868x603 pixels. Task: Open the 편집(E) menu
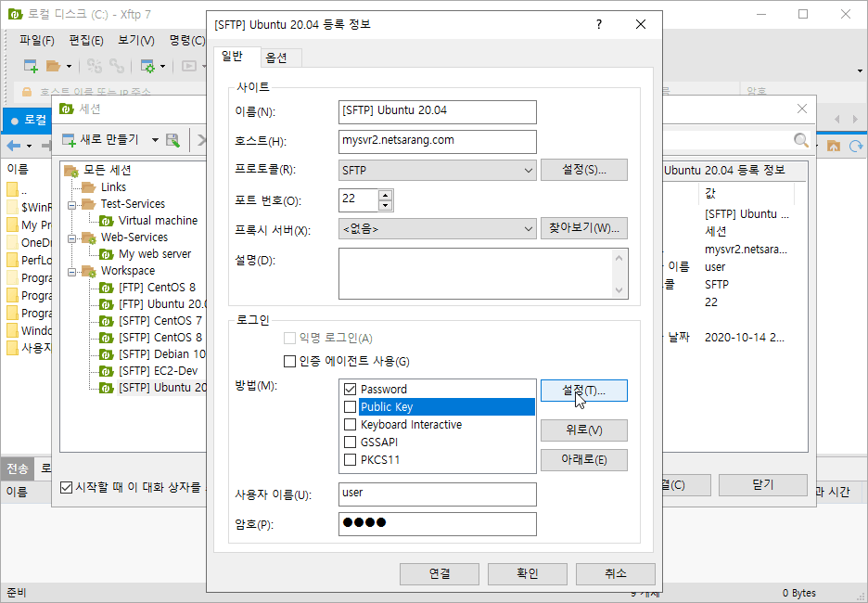[x=86, y=41]
